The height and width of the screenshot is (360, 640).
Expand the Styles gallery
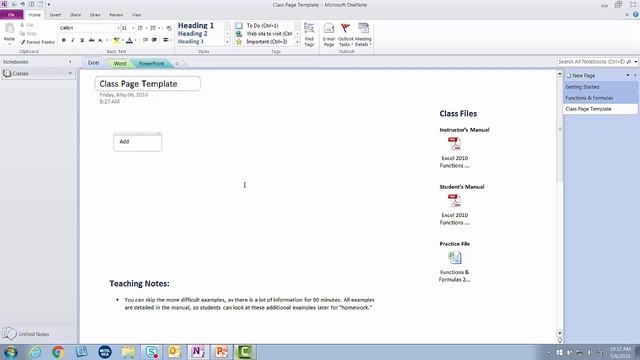coord(228,42)
